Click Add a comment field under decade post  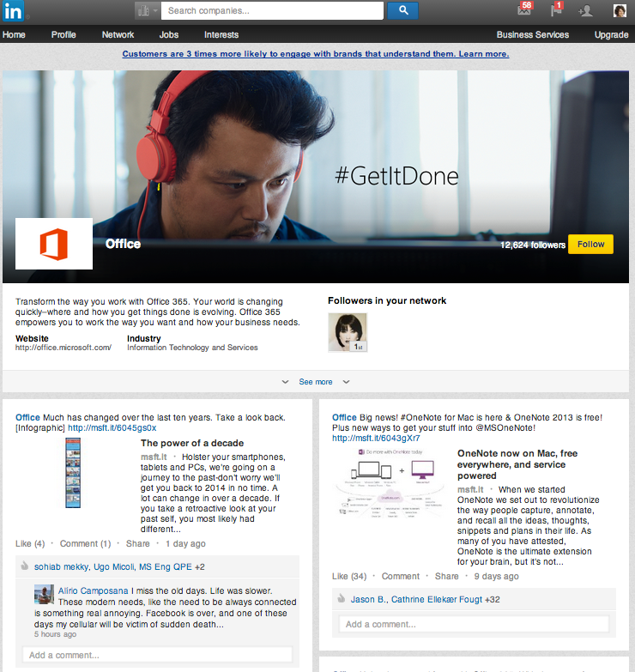[x=157, y=656]
